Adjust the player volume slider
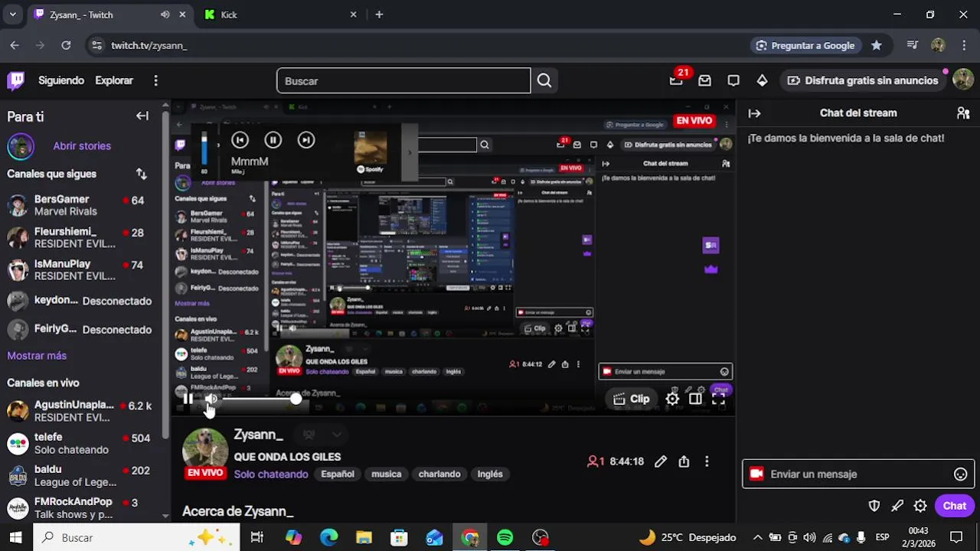The height and width of the screenshot is (551, 980). (x=260, y=399)
